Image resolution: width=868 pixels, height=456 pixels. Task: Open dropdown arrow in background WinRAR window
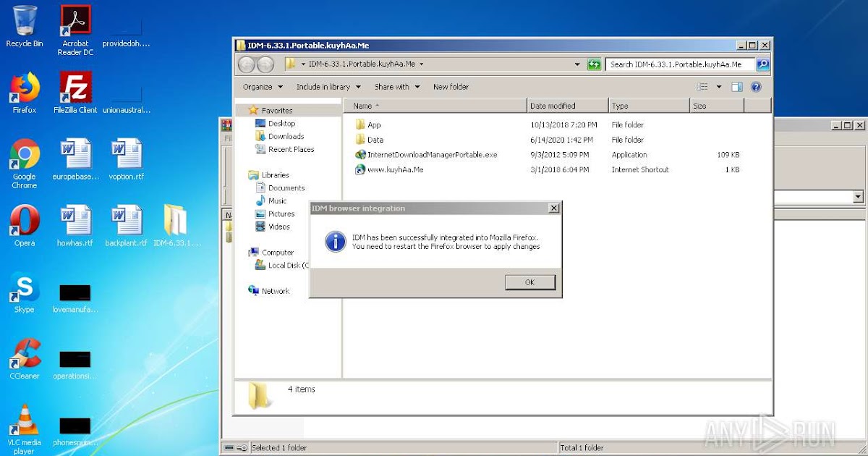coord(858,197)
